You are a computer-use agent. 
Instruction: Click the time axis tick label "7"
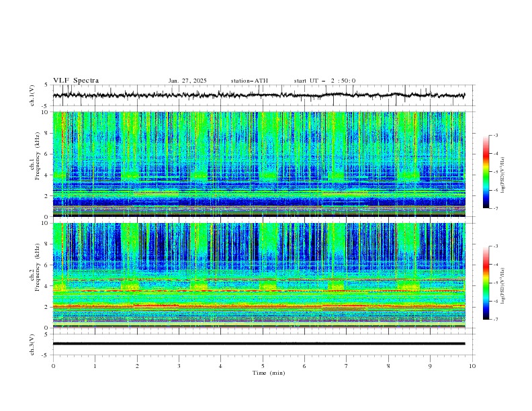point(347,366)
